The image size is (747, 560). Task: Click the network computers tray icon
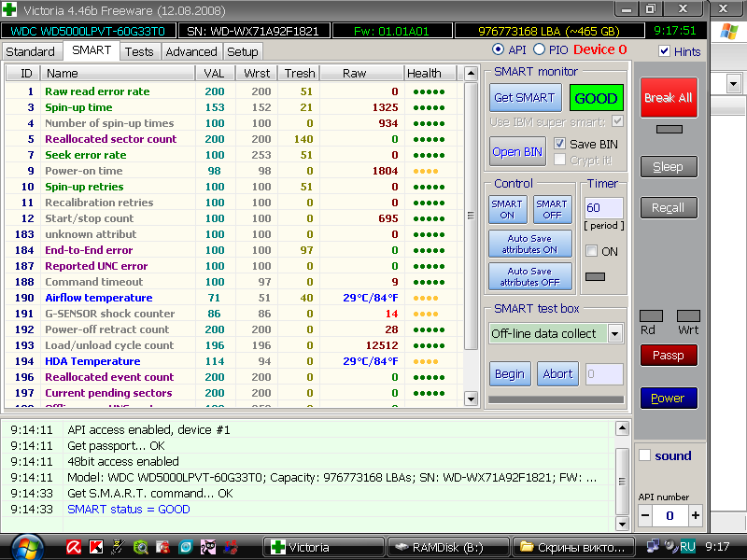[653, 546]
